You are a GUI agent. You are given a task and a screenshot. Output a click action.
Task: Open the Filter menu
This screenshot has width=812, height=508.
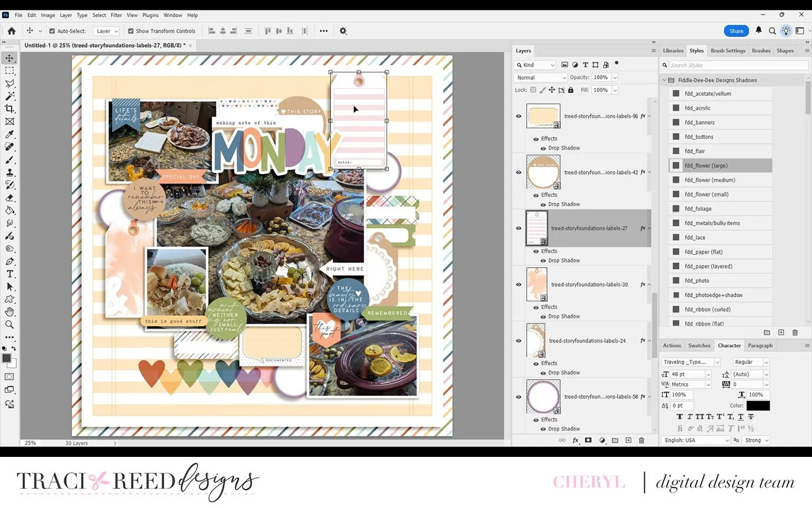click(x=117, y=15)
